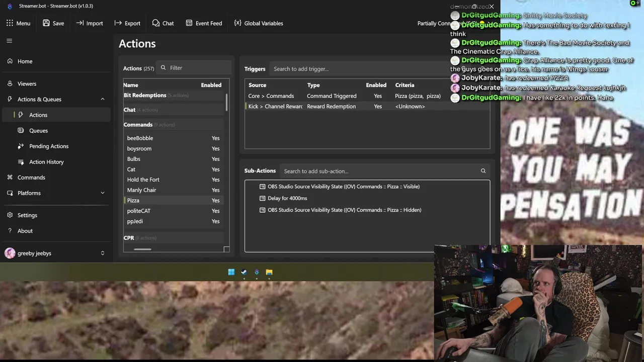Select the politeCAT action
Screen dimensions: 644x362
(x=174, y=211)
